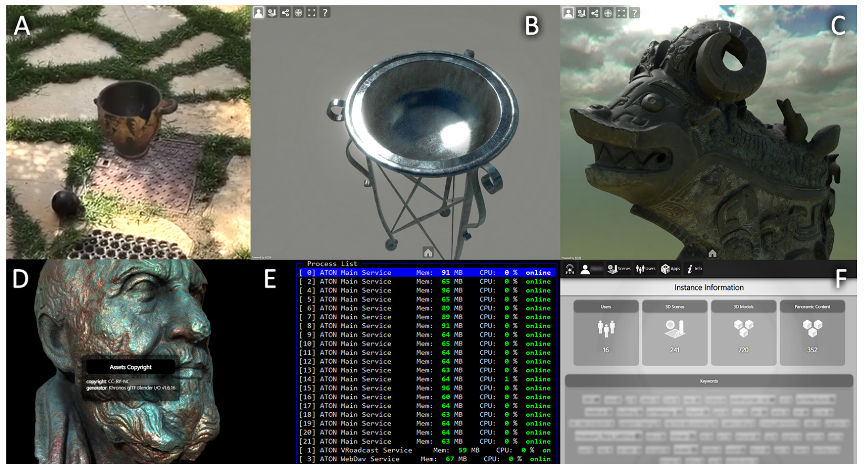
Task: Click the three-people icon in the Users card
Action: point(606,329)
